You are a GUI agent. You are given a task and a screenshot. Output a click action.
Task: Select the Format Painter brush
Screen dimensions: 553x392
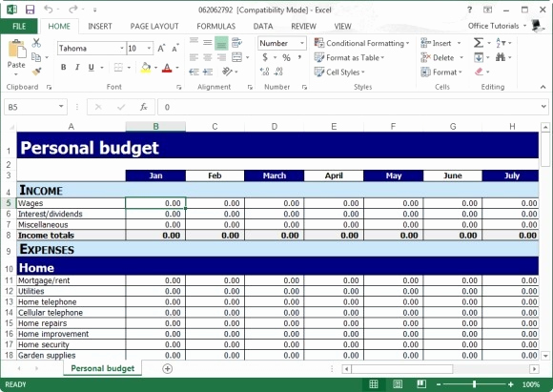click(x=36, y=72)
